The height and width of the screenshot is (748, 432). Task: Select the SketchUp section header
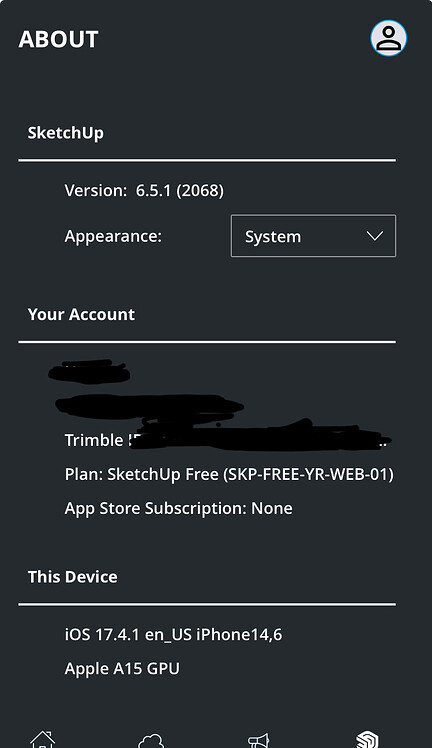[65, 133]
